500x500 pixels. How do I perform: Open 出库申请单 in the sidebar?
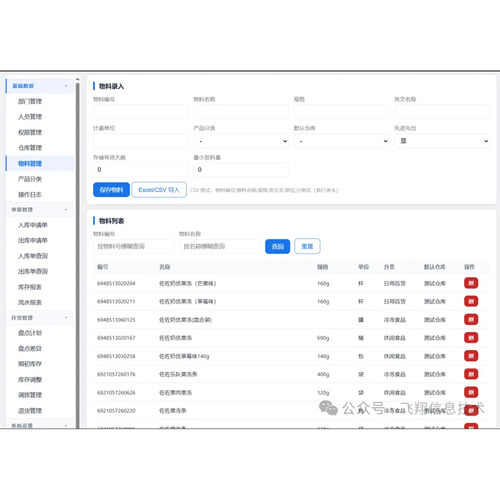pos(33,240)
